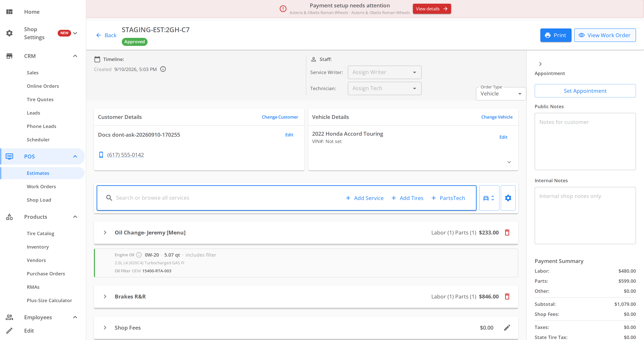Viewport: 644px width, 340px height.
Task: Click the Engine Oil info icon
Action: (x=139, y=255)
